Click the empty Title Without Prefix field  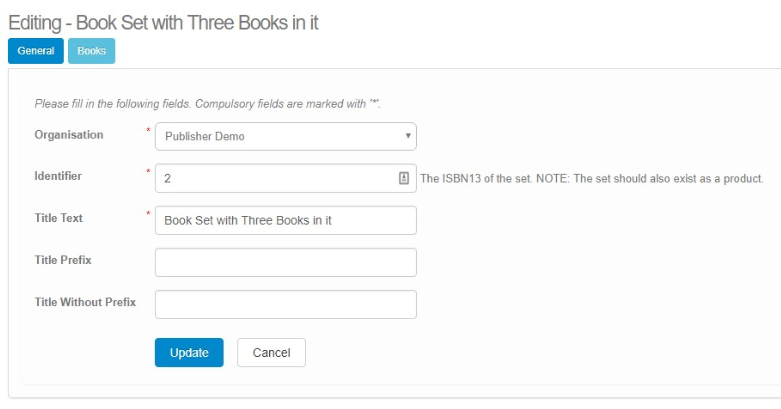285,304
